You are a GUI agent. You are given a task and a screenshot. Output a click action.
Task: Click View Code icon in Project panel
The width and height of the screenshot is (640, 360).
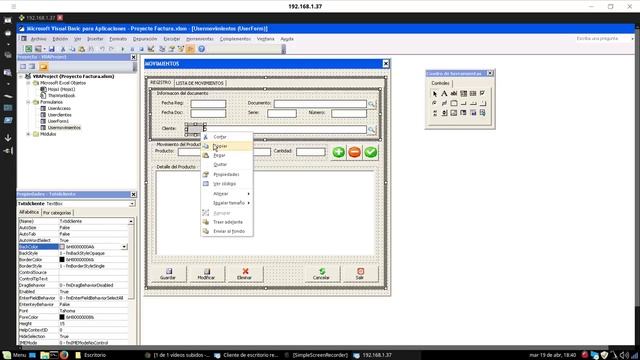[x=23, y=67]
